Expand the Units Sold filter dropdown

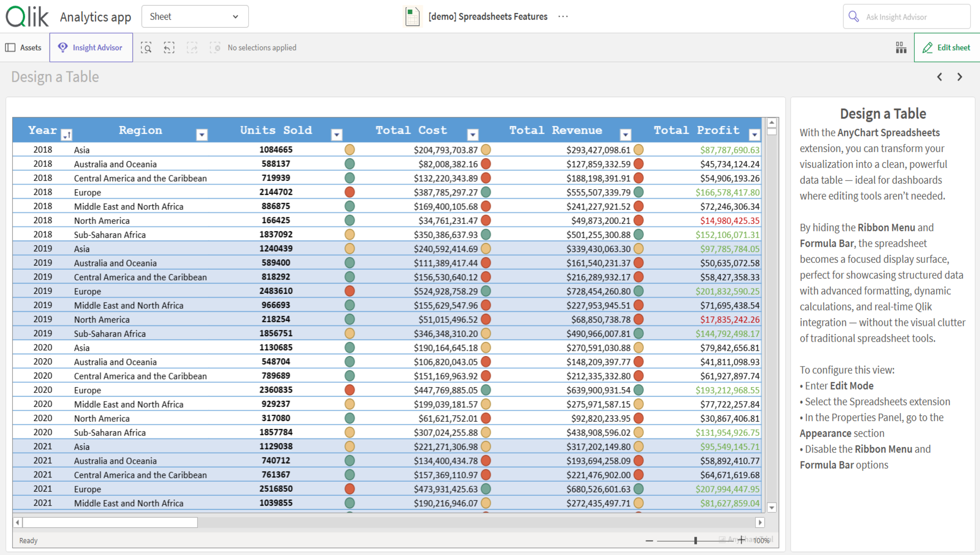click(336, 135)
